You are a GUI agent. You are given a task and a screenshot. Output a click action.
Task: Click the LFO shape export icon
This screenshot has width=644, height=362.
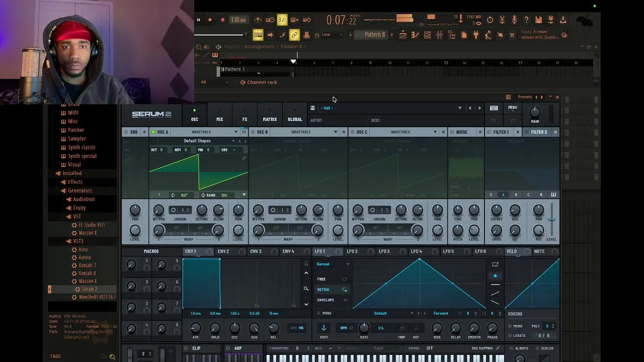495,264
